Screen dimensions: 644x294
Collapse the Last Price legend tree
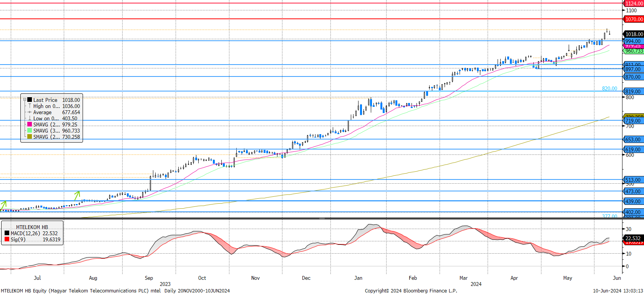click(25, 100)
